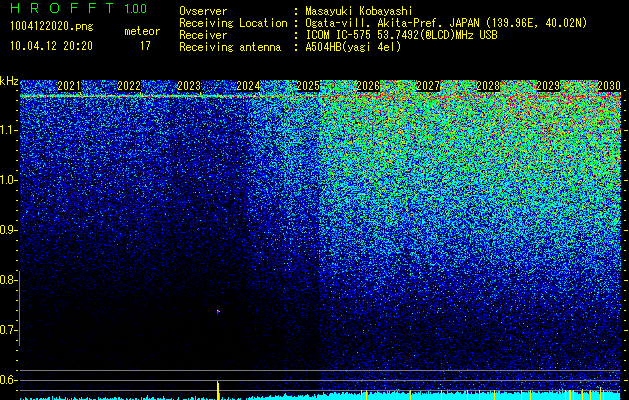Click the date stamp 10.04.12 20:20
Image resolution: width=629 pixels, height=400 pixels.
tap(51, 46)
